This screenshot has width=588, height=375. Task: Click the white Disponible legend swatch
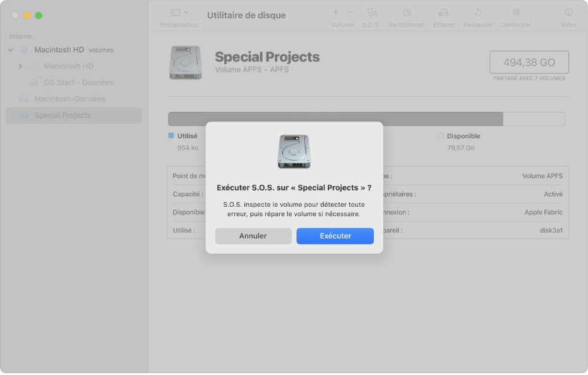(x=441, y=136)
